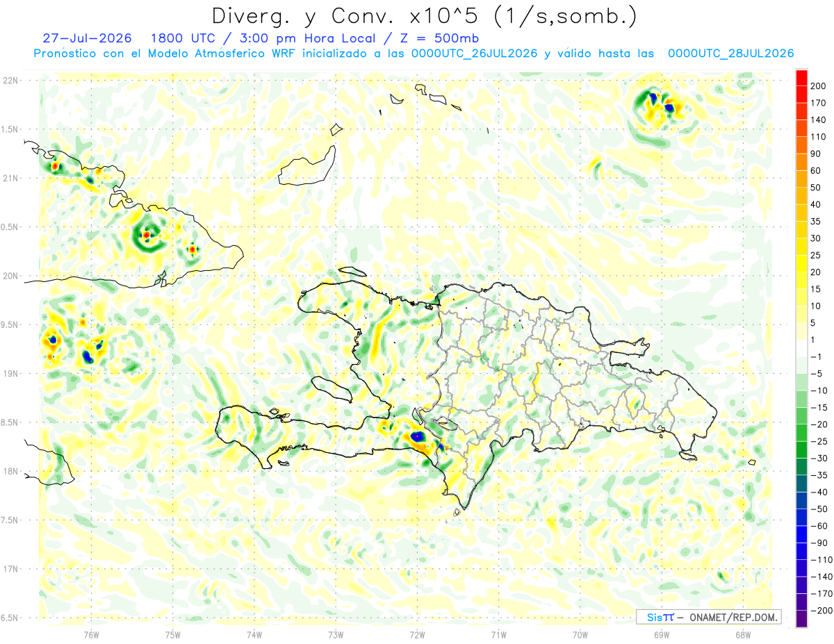
Task: Click the colorbar value '-140'
Action: click(821, 577)
